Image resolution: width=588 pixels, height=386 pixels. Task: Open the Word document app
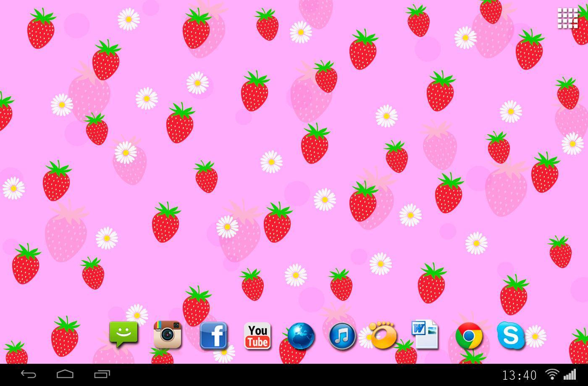point(425,334)
